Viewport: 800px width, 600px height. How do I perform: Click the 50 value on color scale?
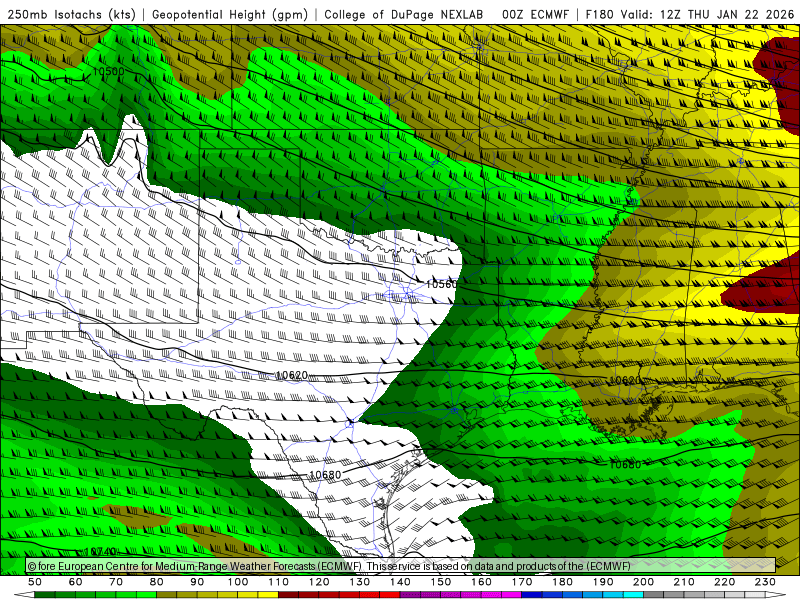(x=35, y=582)
